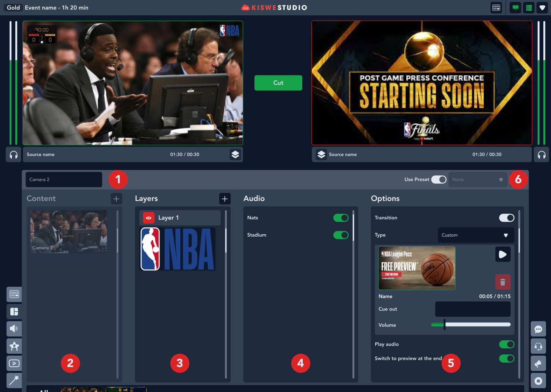Open the None preset dropdown
Image resolution: width=551 pixels, height=392 pixels.
click(x=478, y=180)
